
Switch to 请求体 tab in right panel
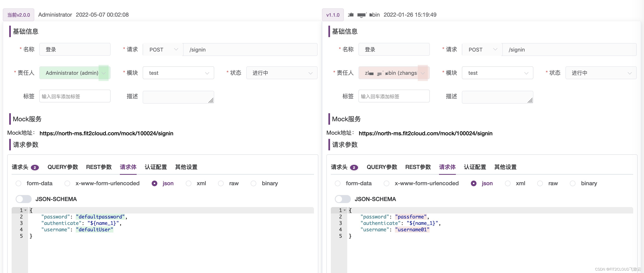(x=447, y=167)
